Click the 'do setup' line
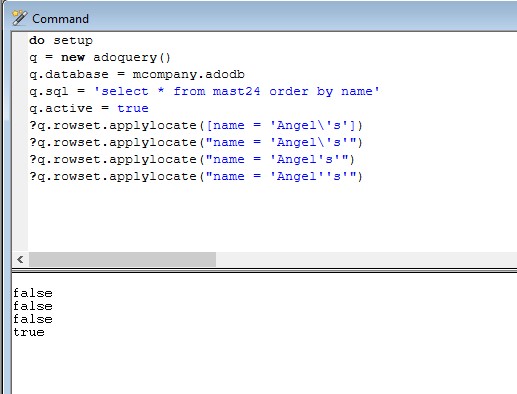 coord(61,40)
